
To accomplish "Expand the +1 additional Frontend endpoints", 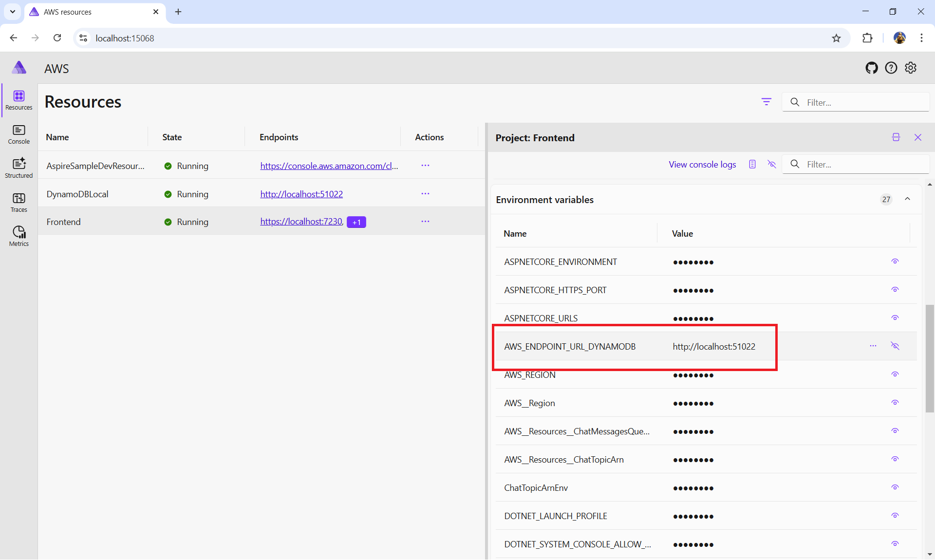I will click(x=356, y=222).
